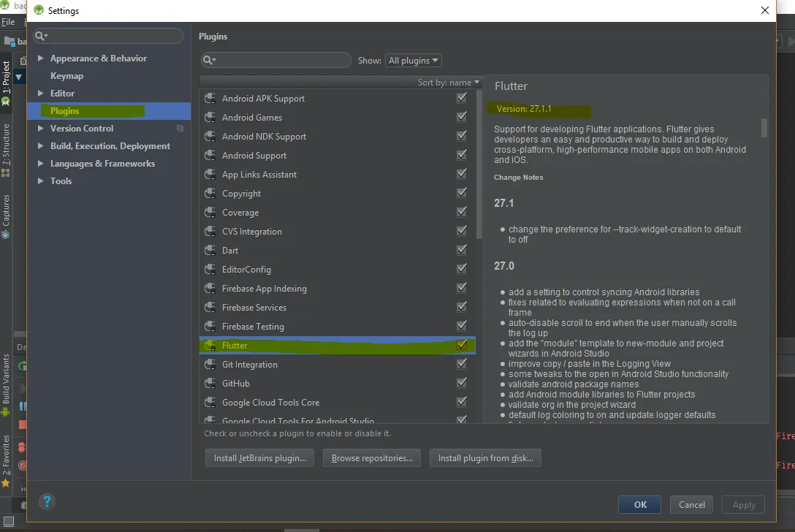Screen dimensions: 795x532
Task: Uncheck the Android Games plugin
Action: click(461, 116)
